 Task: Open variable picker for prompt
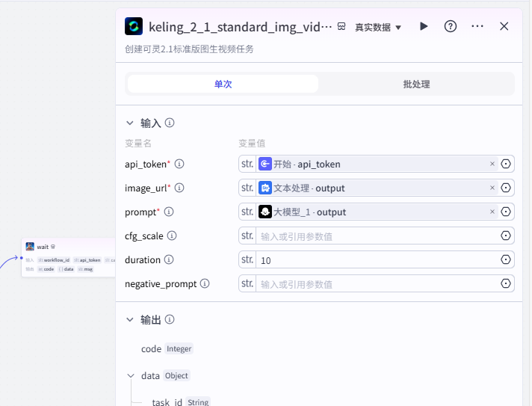(x=506, y=212)
